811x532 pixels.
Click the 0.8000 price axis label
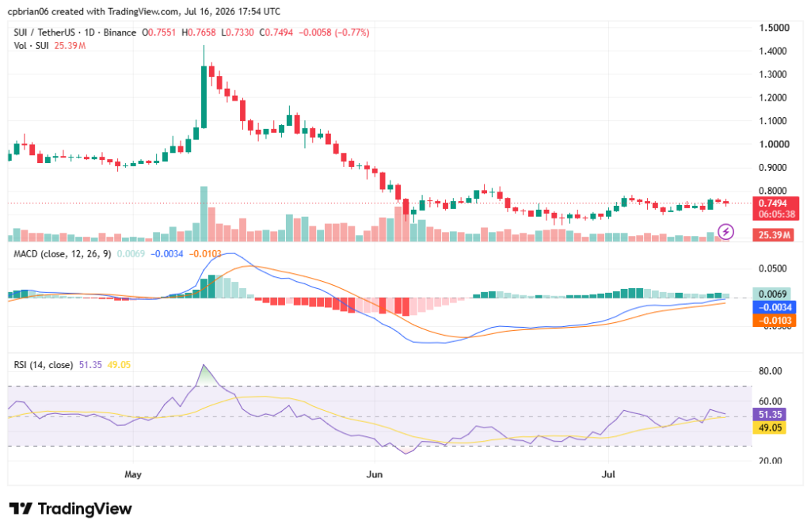click(773, 191)
